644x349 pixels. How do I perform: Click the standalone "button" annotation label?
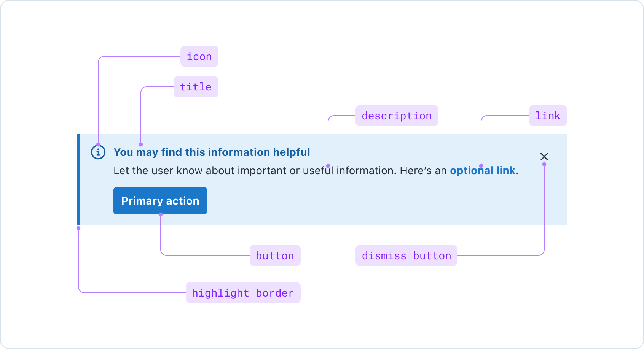tap(275, 256)
